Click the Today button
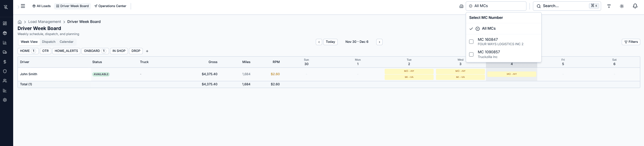The image size is (644, 146). click(330, 42)
